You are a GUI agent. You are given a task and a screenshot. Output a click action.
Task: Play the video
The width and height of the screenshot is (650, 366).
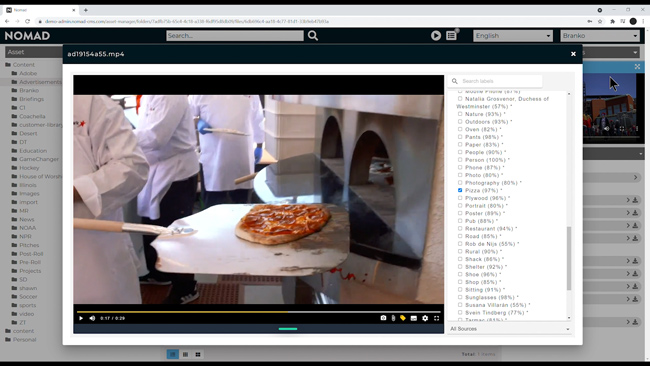tap(81, 318)
